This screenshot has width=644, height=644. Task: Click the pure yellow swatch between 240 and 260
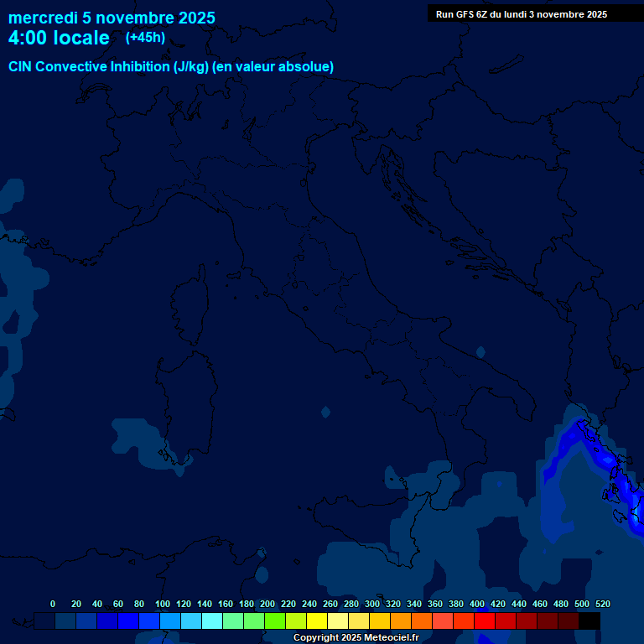(x=317, y=621)
